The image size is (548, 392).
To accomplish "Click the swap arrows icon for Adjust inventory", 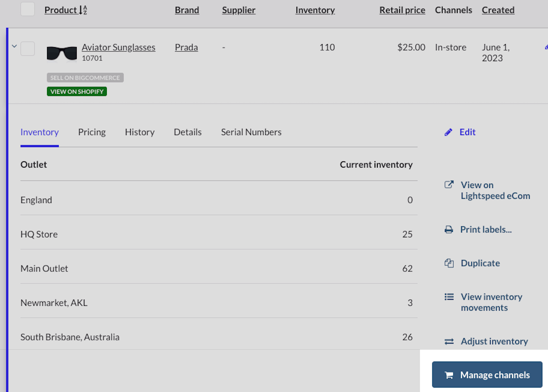I will tap(449, 341).
